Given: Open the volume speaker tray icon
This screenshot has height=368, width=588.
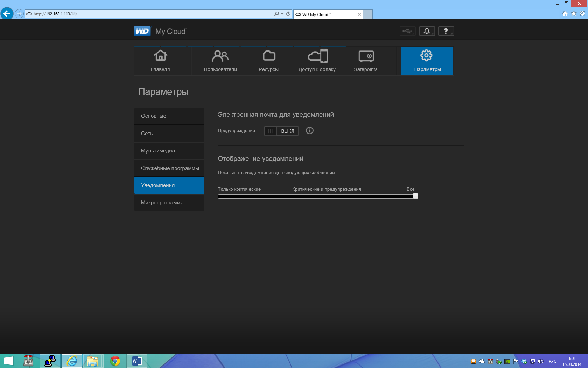Looking at the screenshot, I should click(541, 361).
